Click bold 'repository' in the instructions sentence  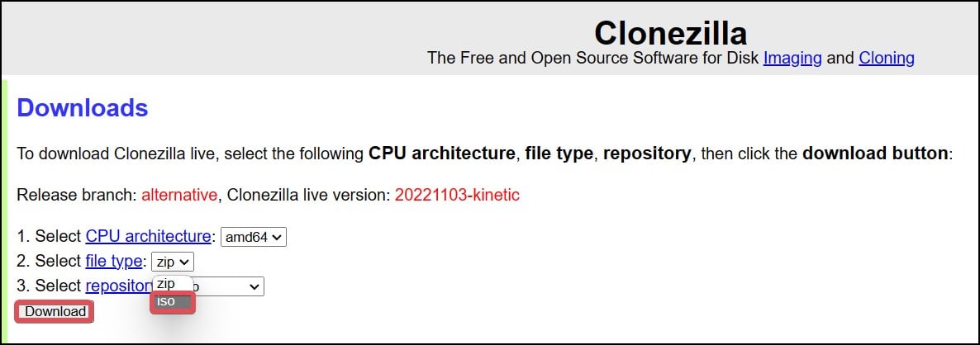(647, 154)
